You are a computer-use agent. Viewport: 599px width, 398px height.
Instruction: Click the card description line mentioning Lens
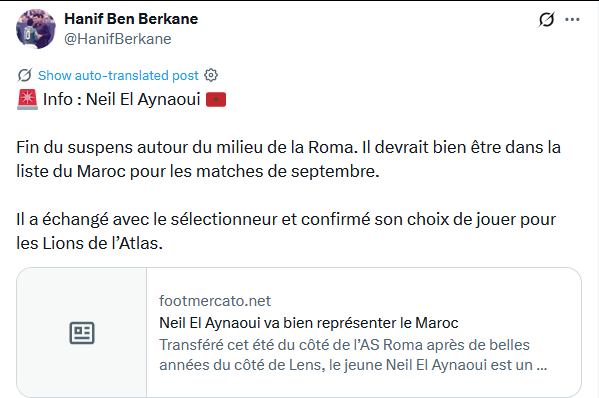353,365
